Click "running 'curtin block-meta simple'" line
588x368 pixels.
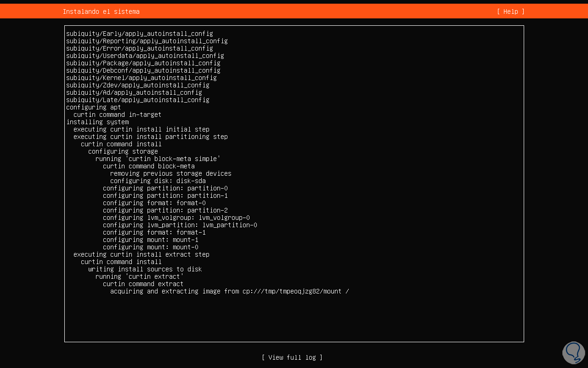tap(158, 159)
